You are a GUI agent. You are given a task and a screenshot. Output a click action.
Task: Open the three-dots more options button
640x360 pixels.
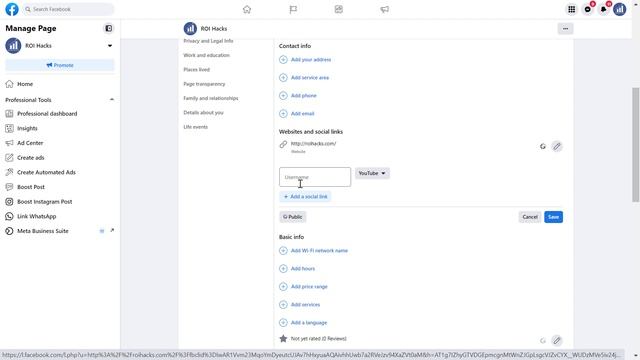point(565,29)
